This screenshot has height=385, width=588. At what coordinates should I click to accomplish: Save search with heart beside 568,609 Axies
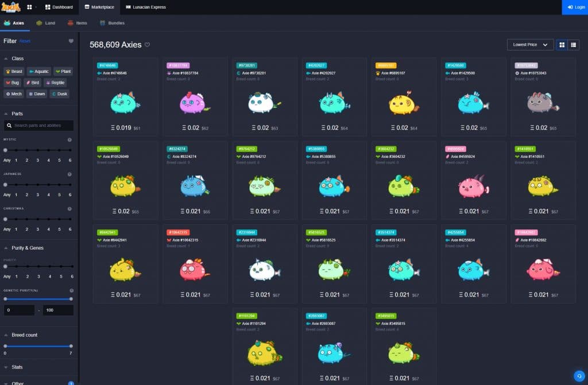[x=148, y=45]
